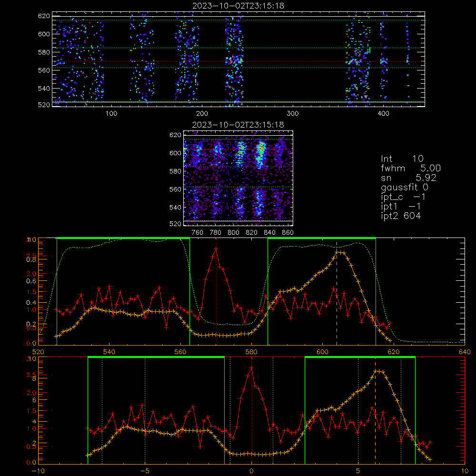Click left thick green bar atop bottom plot
The height and width of the screenshot is (476, 476).
[x=156, y=357]
